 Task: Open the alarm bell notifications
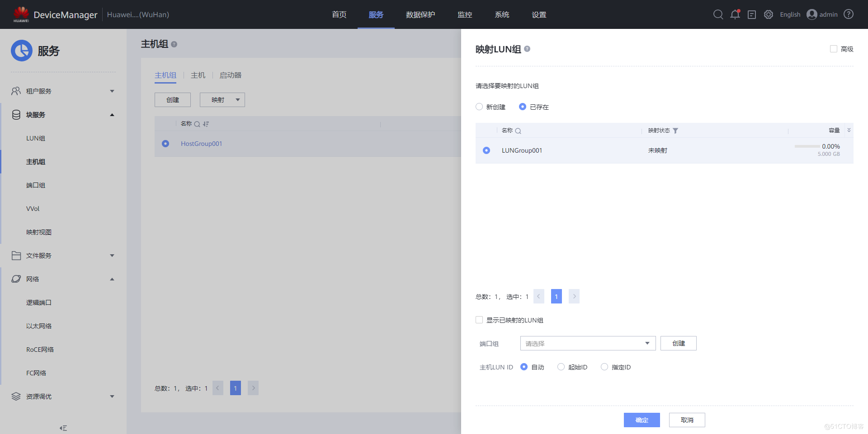(x=735, y=14)
